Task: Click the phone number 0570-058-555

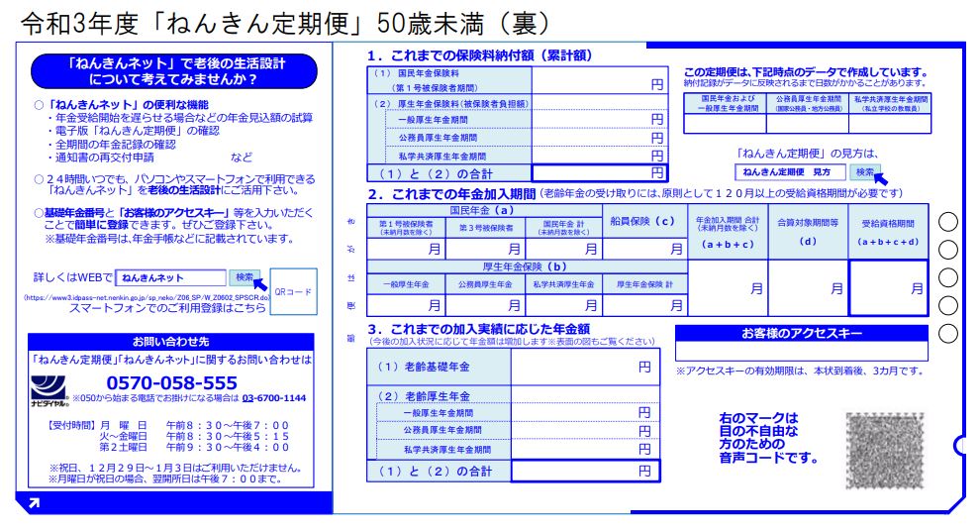Action: pos(171,382)
